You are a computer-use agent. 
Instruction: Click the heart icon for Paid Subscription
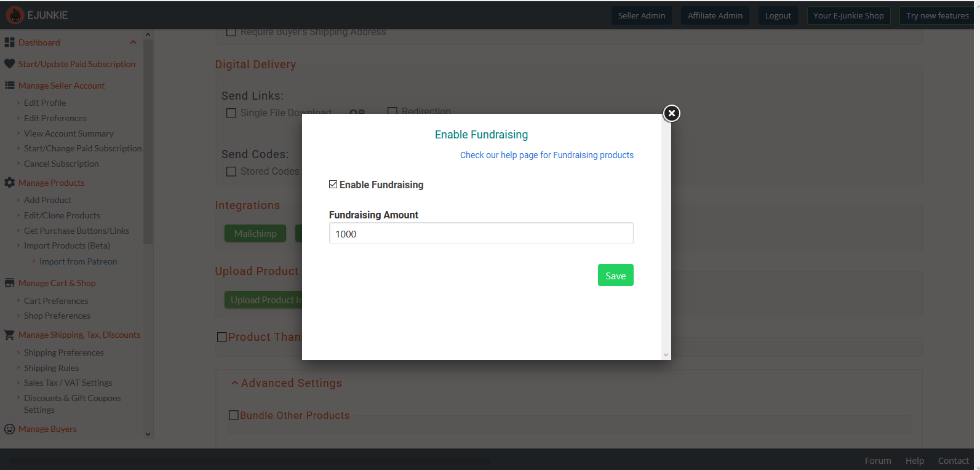10,64
